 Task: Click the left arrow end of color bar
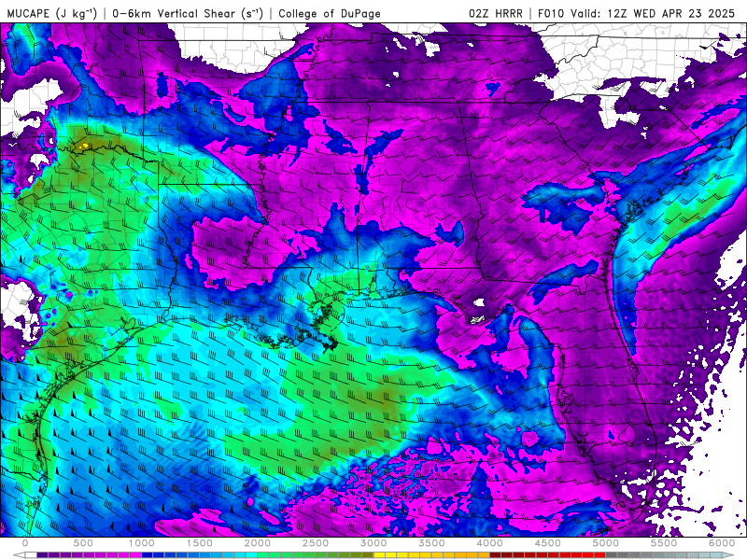(19, 554)
